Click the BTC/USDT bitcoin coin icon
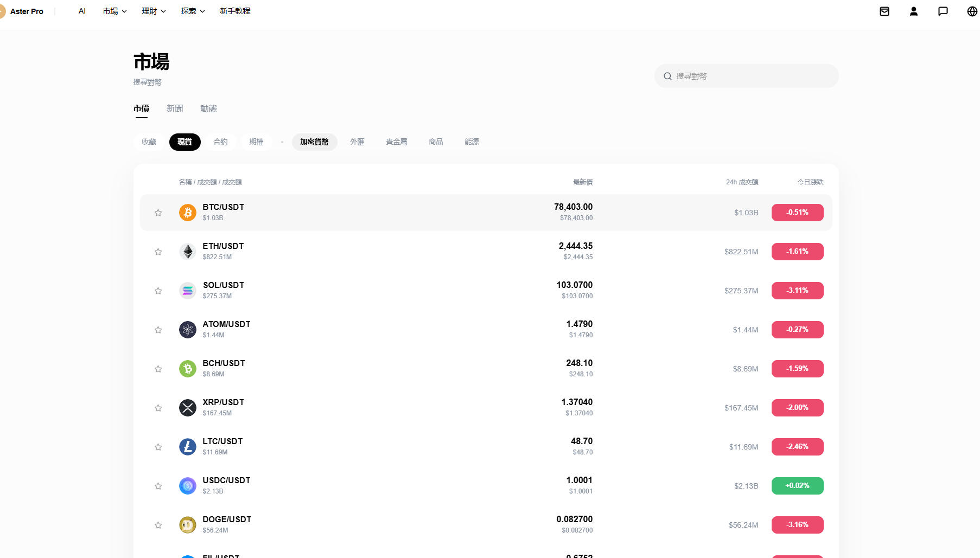Image resolution: width=980 pixels, height=558 pixels. click(188, 213)
